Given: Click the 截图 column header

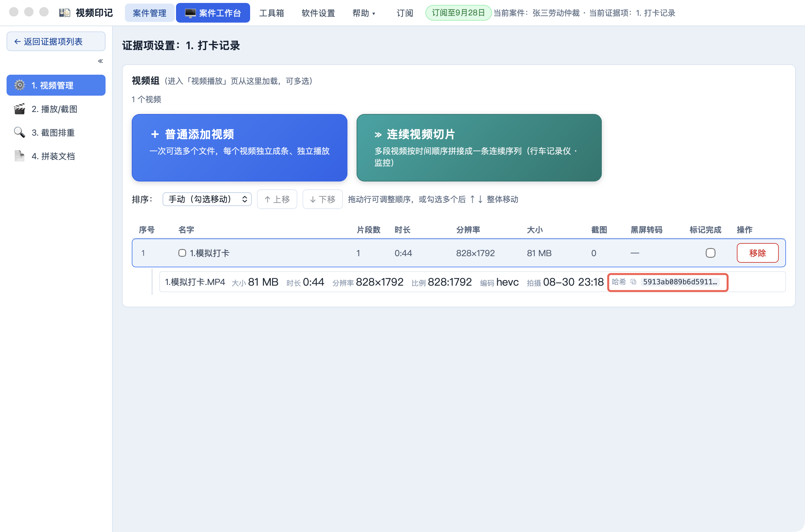Looking at the screenshot, I should coord(599,230).
